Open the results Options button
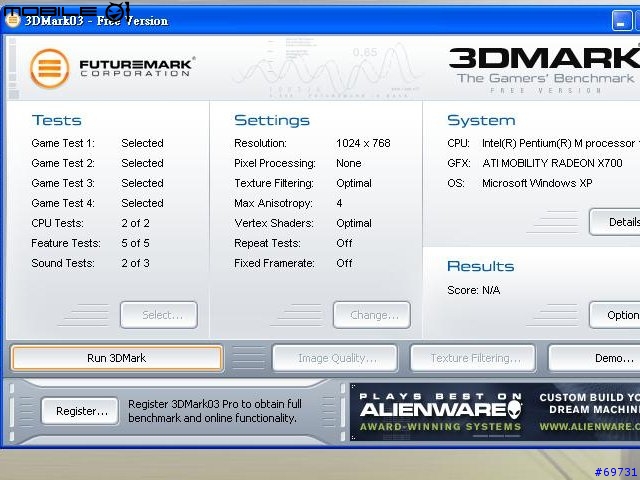 (x=615, y=315)
